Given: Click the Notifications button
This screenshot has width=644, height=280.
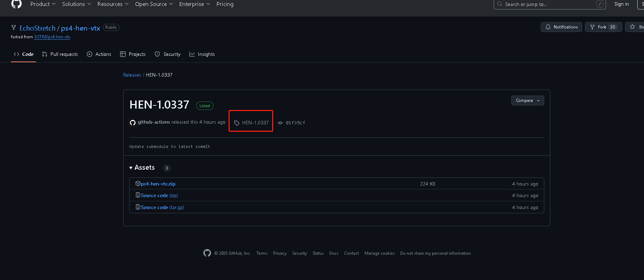Looking at the screenshot, I should point(561,27).
